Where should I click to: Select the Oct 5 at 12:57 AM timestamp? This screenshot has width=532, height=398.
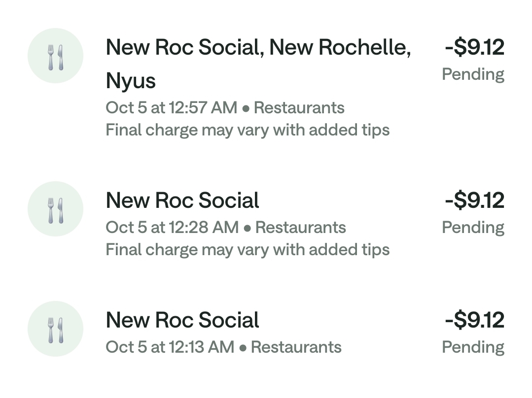tap(172, 108)
